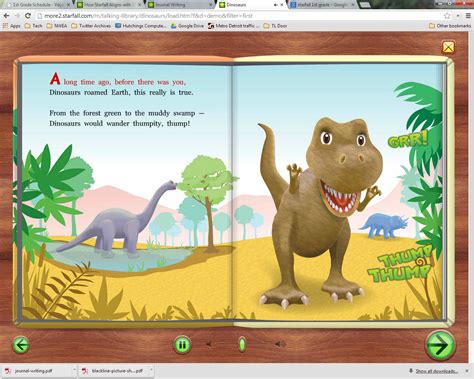Open the Chrome menu (three-line icon)
Viewport: 474px width, 379px height.
(468, 16)
